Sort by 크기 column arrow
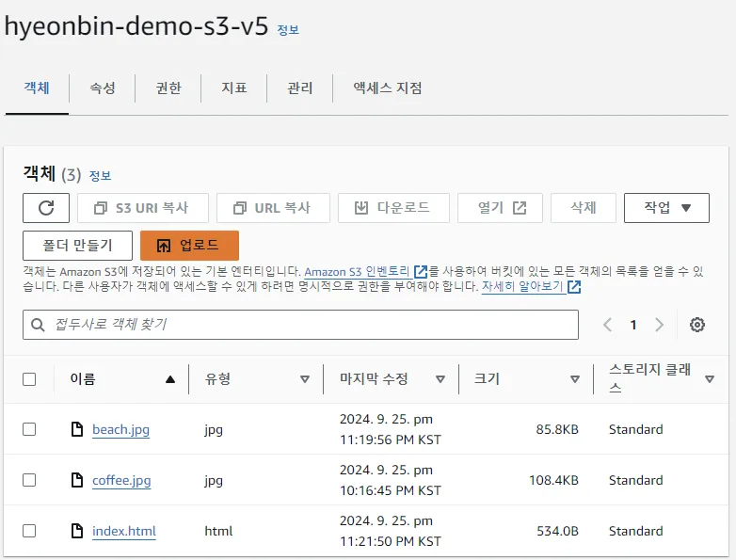 click(x=575, y=379)
